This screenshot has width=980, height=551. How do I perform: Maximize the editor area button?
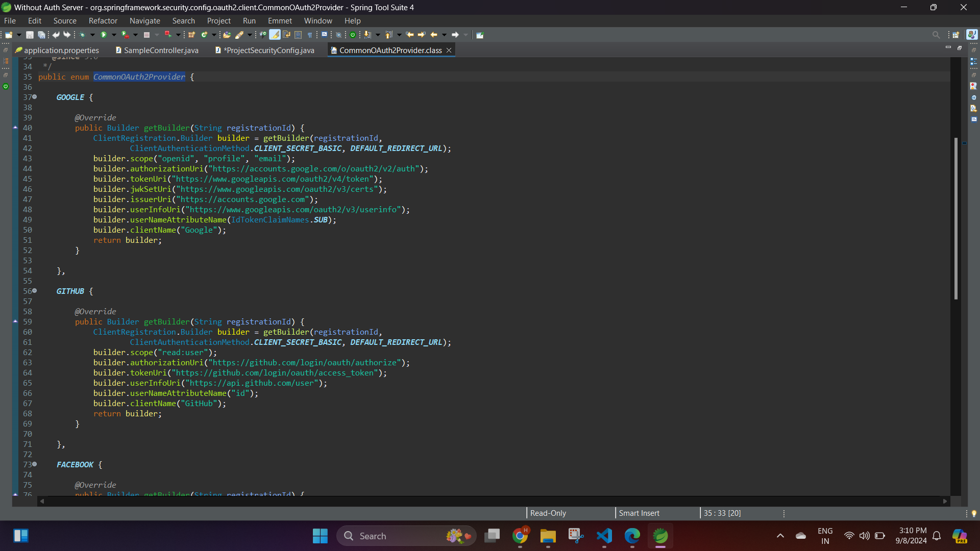(x=960, y=47)
